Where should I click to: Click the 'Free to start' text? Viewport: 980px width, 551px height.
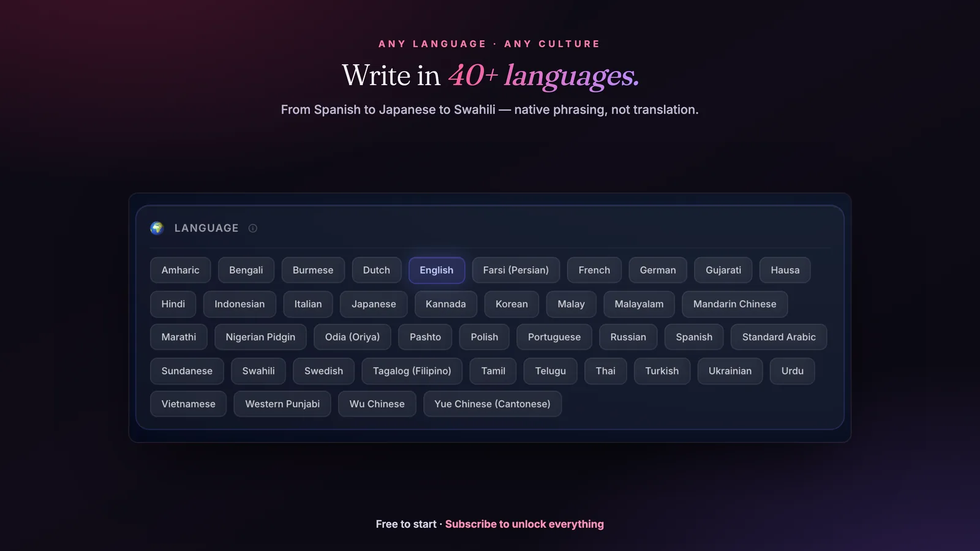(x=406, y=524)
